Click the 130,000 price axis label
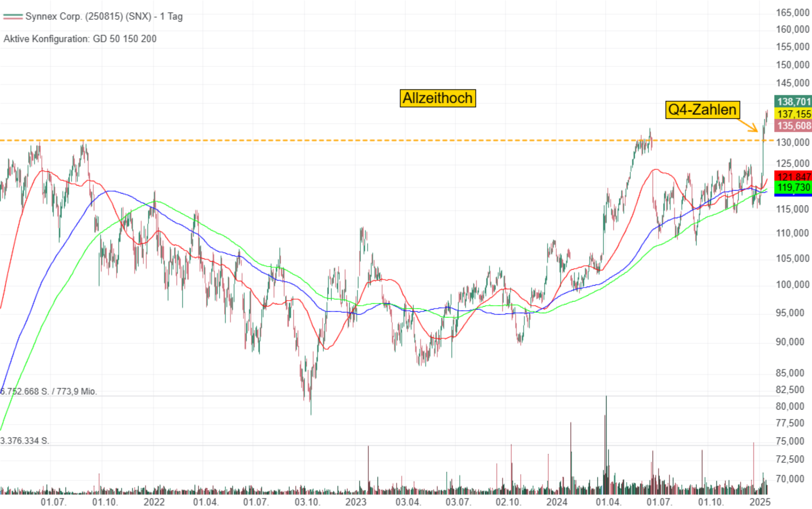This screenshot has height=509, width=812. pos(793,142)
